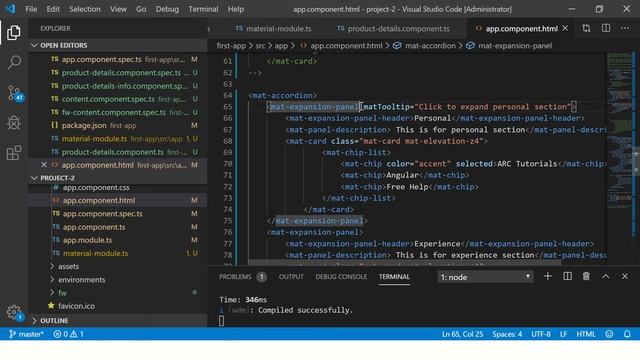Open the Help menu
640x360 pixels.
[236, 9]
